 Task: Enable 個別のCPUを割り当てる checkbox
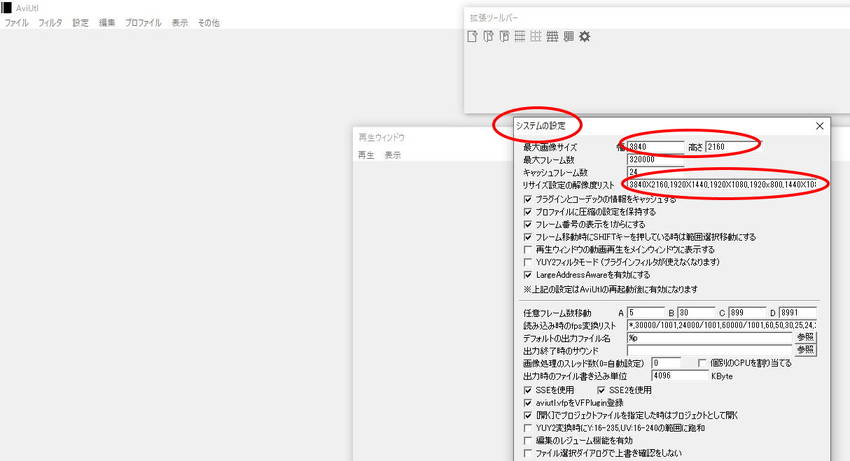(702, 363)
